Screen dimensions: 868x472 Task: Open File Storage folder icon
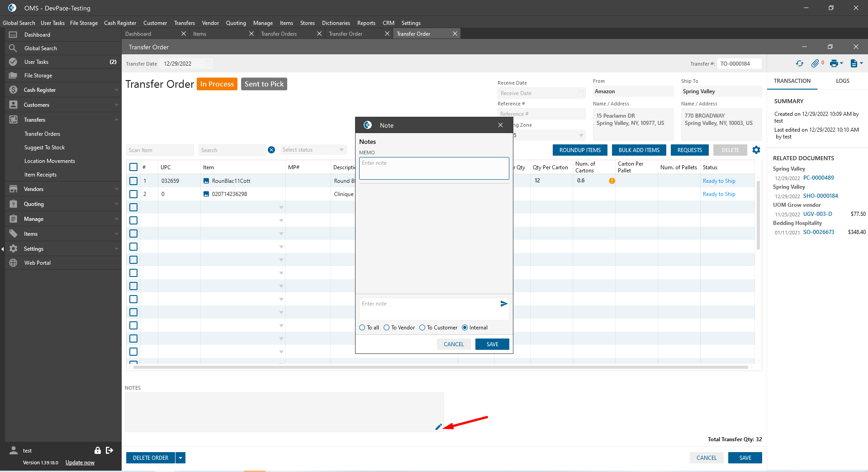point(13,75)
